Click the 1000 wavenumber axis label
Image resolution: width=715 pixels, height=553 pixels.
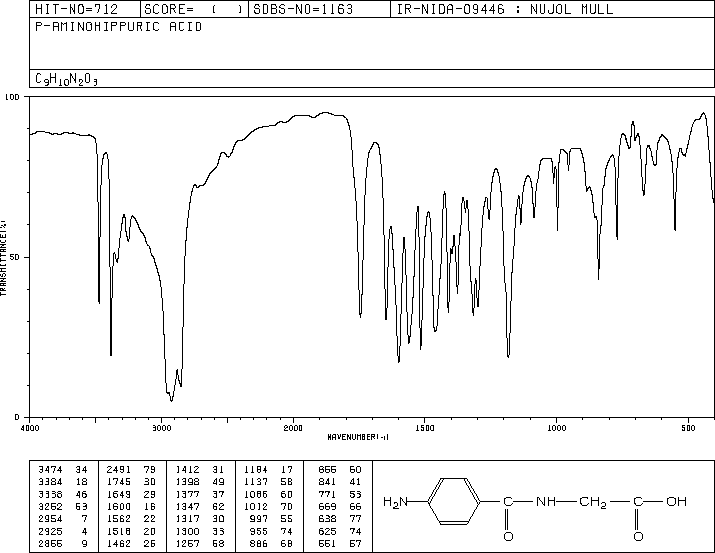tap(557, 428)
